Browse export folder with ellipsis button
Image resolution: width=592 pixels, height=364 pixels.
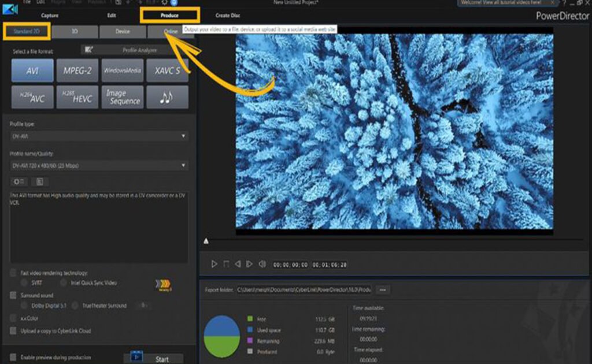(x=383, y=289)
